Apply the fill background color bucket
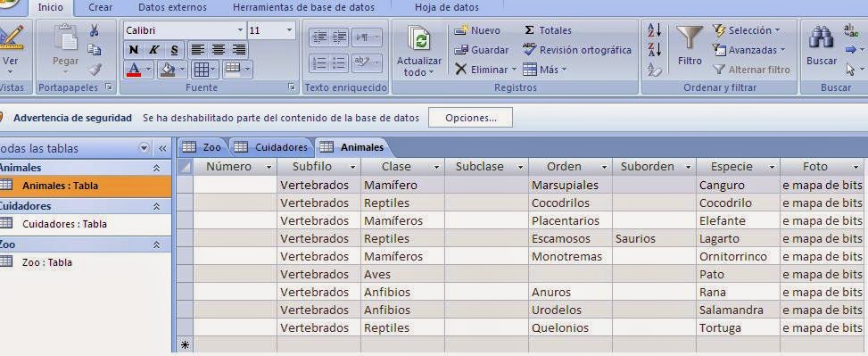The width and height of the screenshot is (868, 356). pyautogui.click(x=167, y=70)
